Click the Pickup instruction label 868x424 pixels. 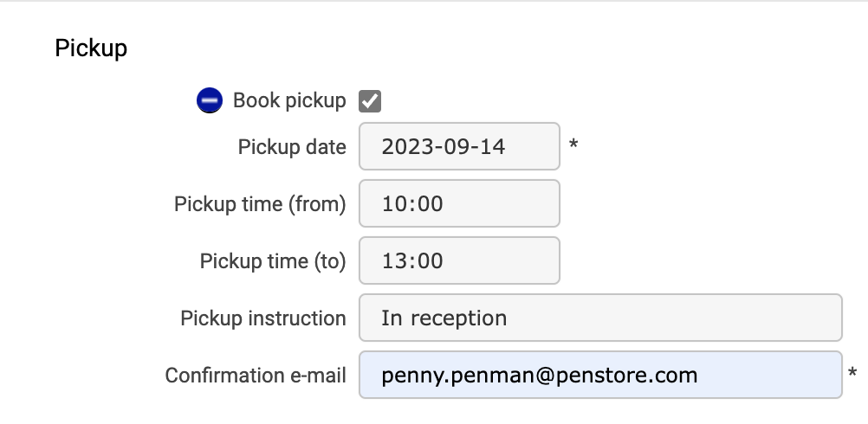click(263, 318)
